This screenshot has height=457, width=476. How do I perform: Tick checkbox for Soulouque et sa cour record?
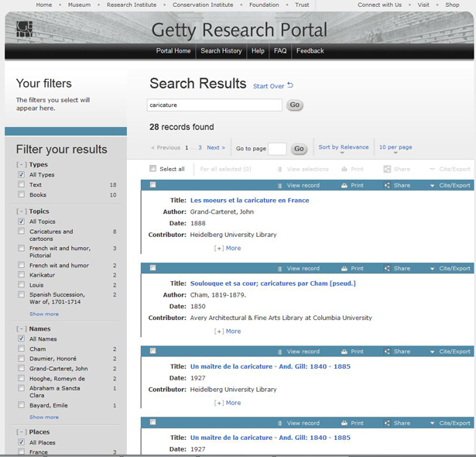pyautogui.click(x=152, y=268)
